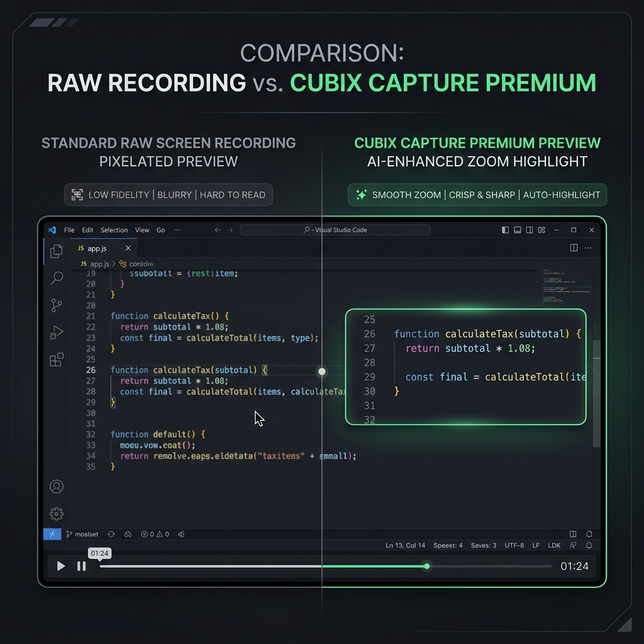Change the LF end of line setting

point(536,545)
